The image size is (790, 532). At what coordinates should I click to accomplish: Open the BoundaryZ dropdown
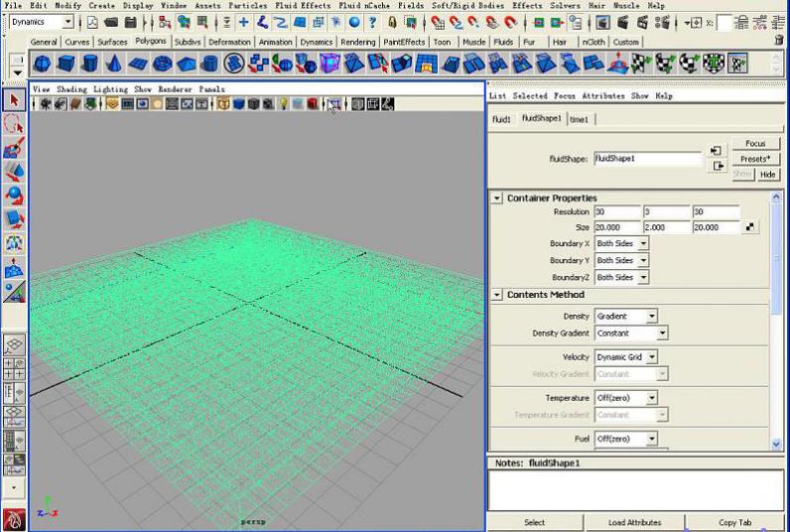point(643,277)
